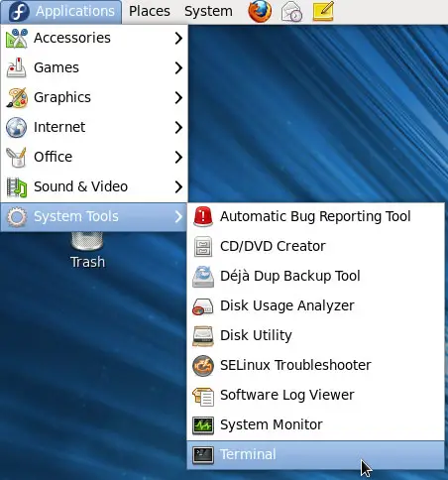Open Software Log Viewer entry
The width and height of the screenshot is (448, 480).
315,395
